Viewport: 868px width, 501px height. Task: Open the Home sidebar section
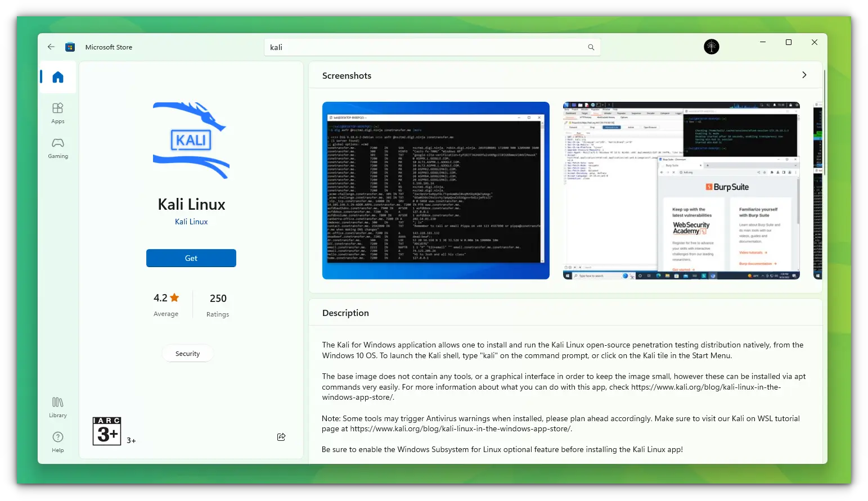pos(58,77)
